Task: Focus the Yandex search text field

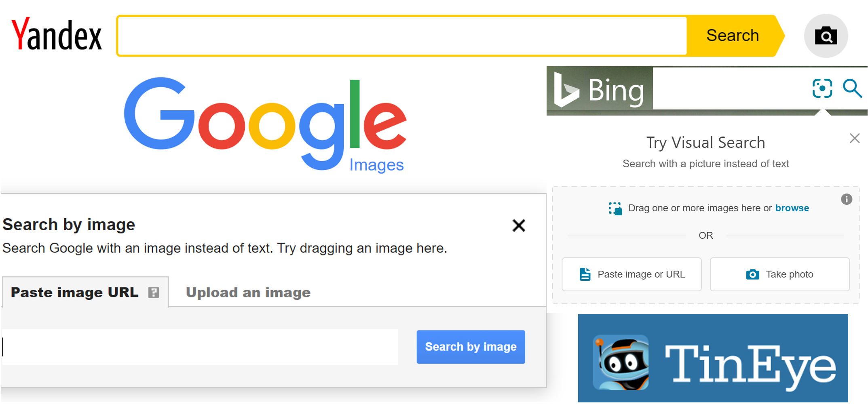Action: tap(403, 36)
